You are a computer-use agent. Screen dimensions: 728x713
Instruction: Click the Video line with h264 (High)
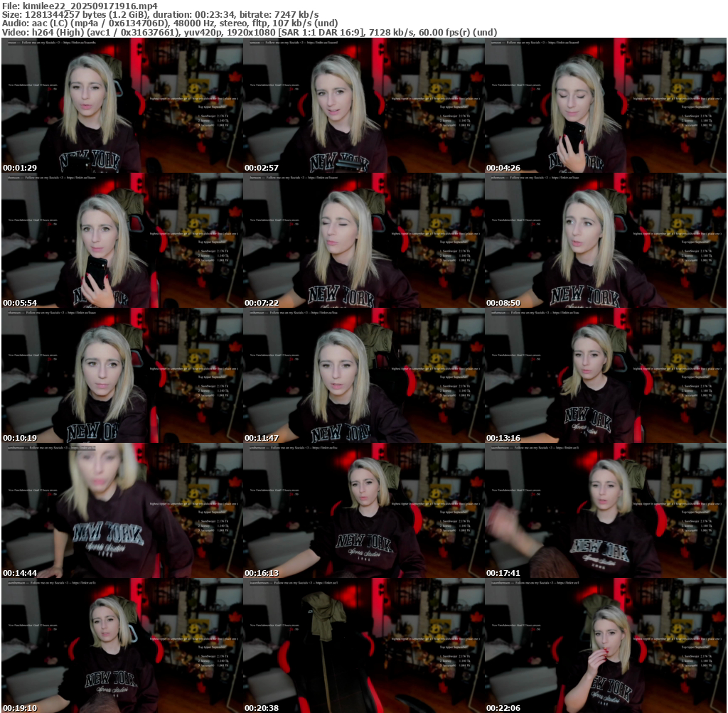click(250, 33)
